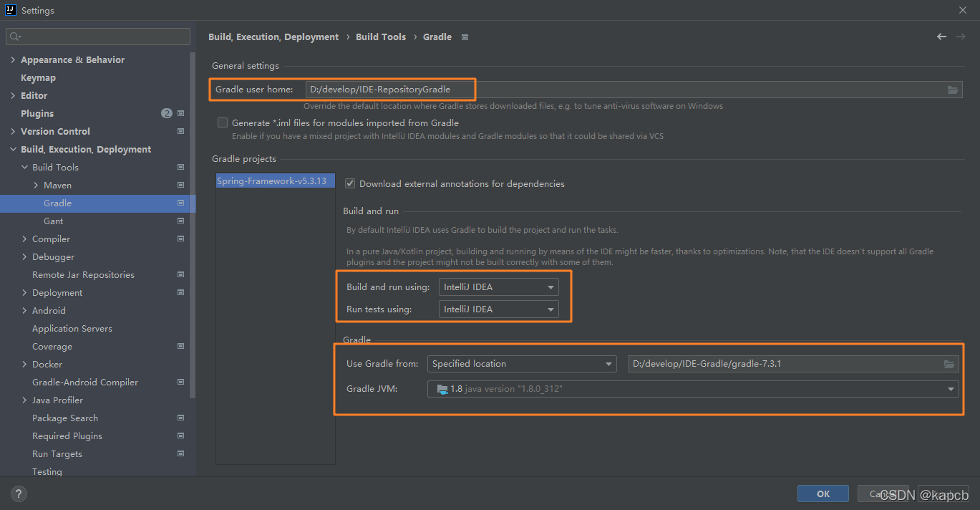Click the project-level icon on Coverage row

[180, 346]
